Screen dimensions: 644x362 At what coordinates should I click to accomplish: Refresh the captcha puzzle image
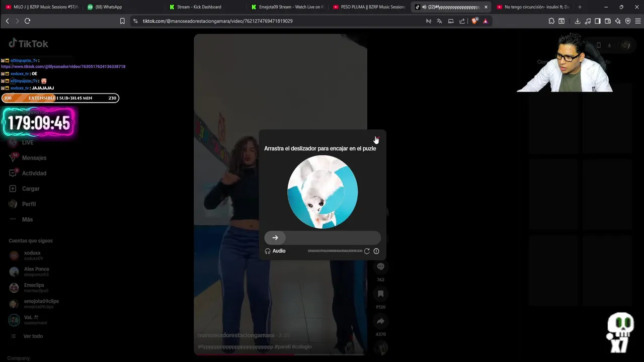(367, 251)
